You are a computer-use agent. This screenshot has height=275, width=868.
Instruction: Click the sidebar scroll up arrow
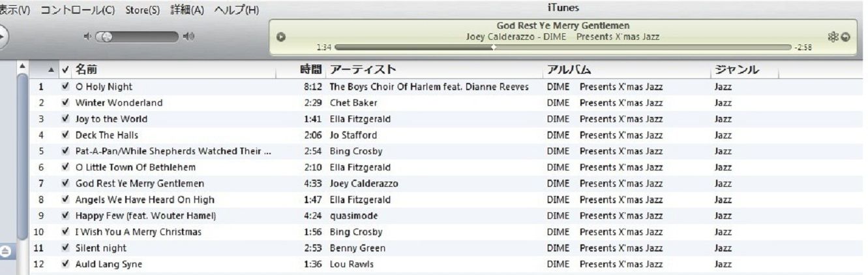(22, 66)
